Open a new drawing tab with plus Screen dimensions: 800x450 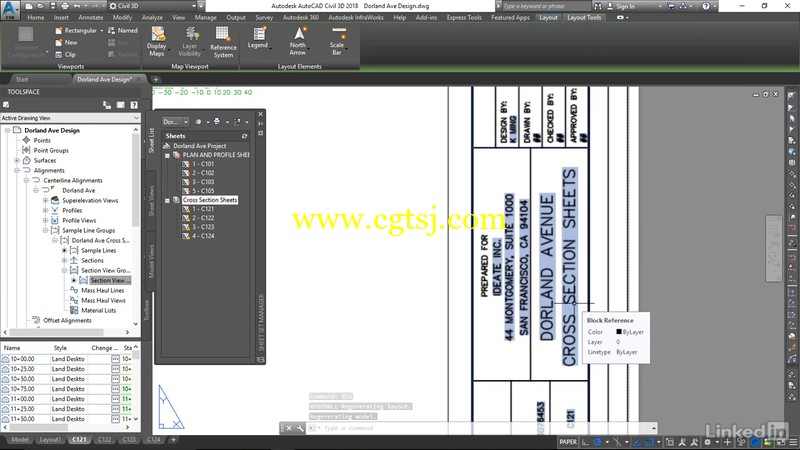[156, 79]
